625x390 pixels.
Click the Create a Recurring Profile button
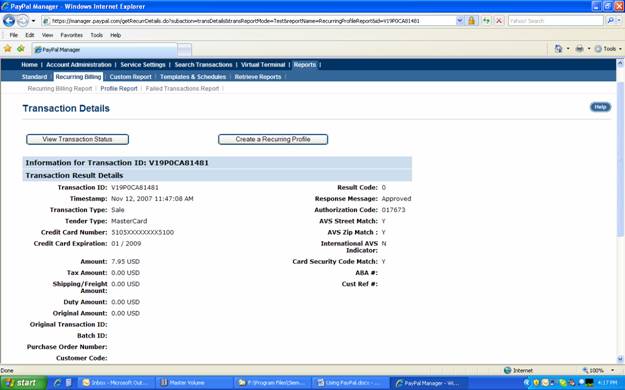click(273, 139)
